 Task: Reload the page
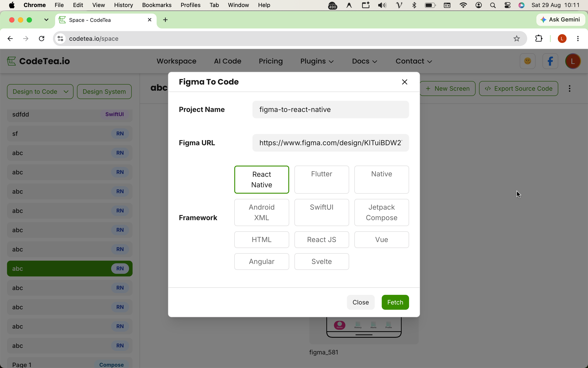pyautogui.click(x=42, y=39)
